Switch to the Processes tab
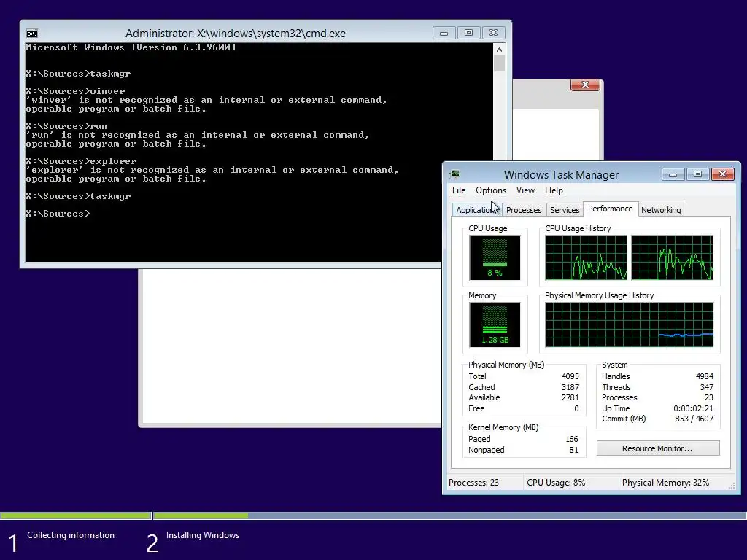747x560 pixels. point(524,210)
